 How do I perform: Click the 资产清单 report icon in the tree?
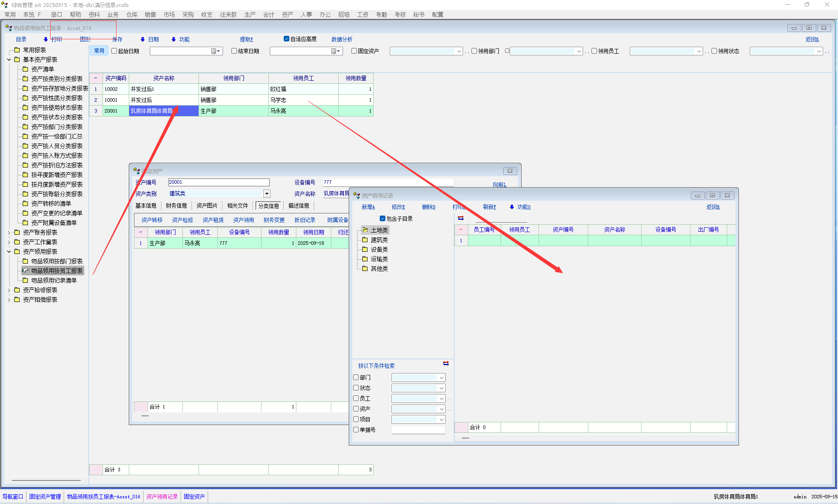pos(25,69)
